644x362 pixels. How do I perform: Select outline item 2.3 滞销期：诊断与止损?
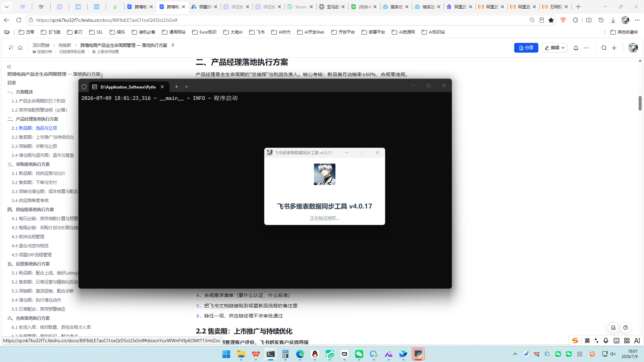[x=34, y=146]
